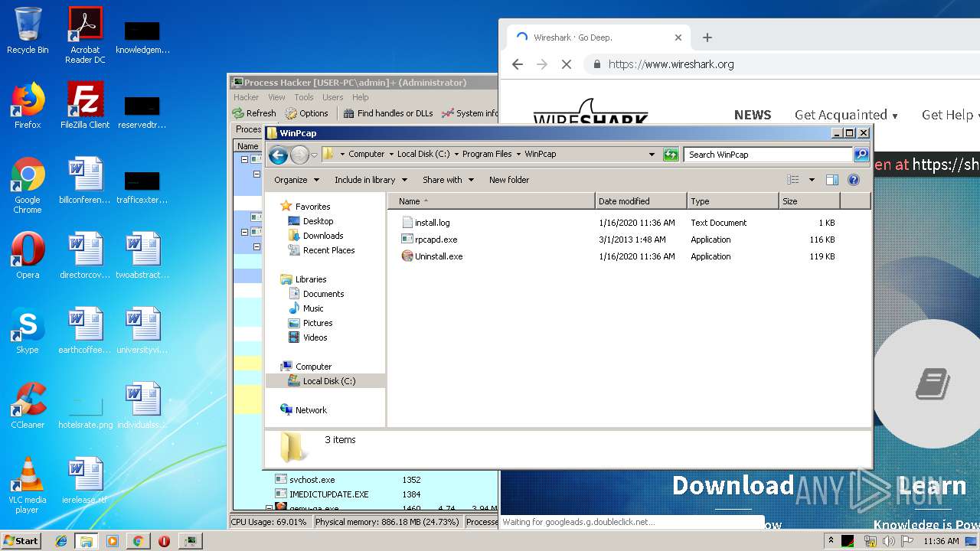Click New folder in Explorer toolbar
Image resolution: width=980 pixels, height=551 pixels.
(509, 180)
